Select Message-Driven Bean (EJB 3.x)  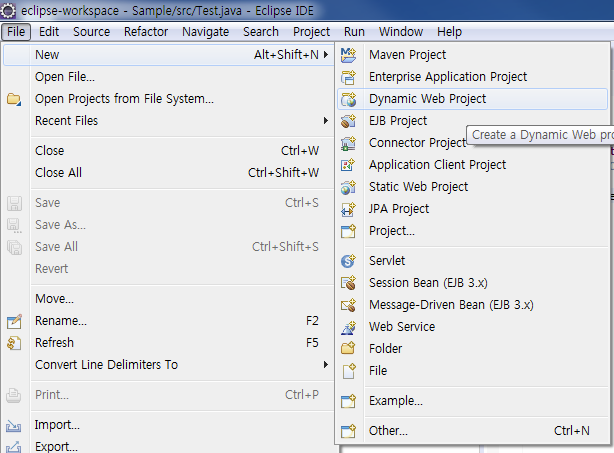point(472,305)
